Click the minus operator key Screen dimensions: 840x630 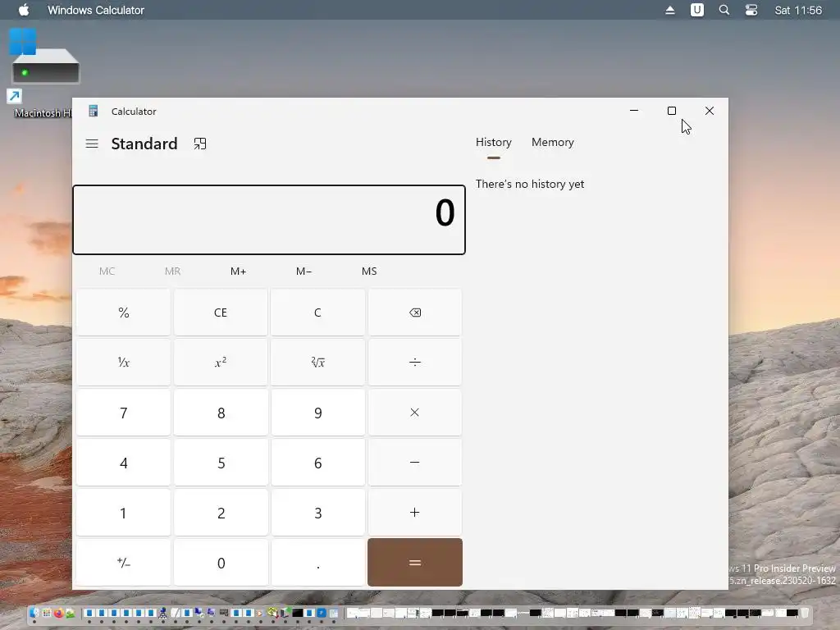[414, 463]
